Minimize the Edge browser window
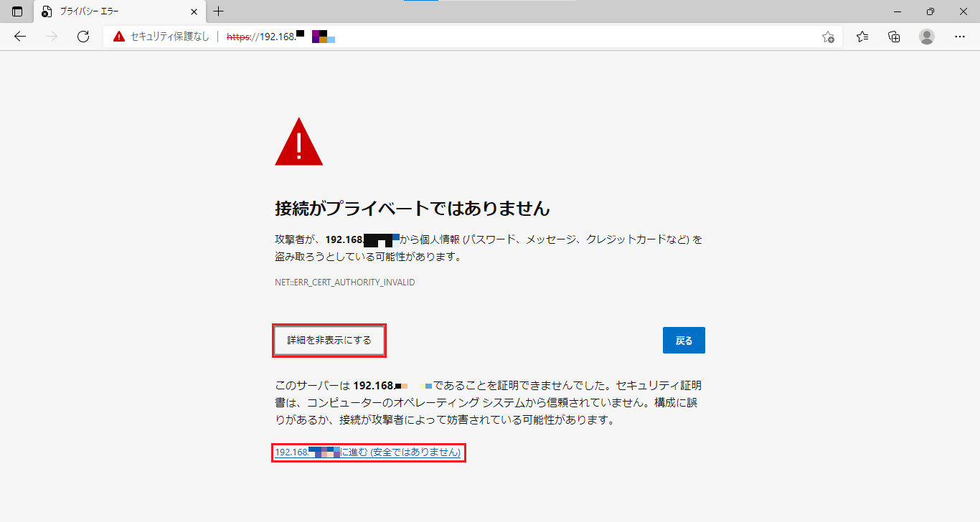 click(x=897, y=11)
